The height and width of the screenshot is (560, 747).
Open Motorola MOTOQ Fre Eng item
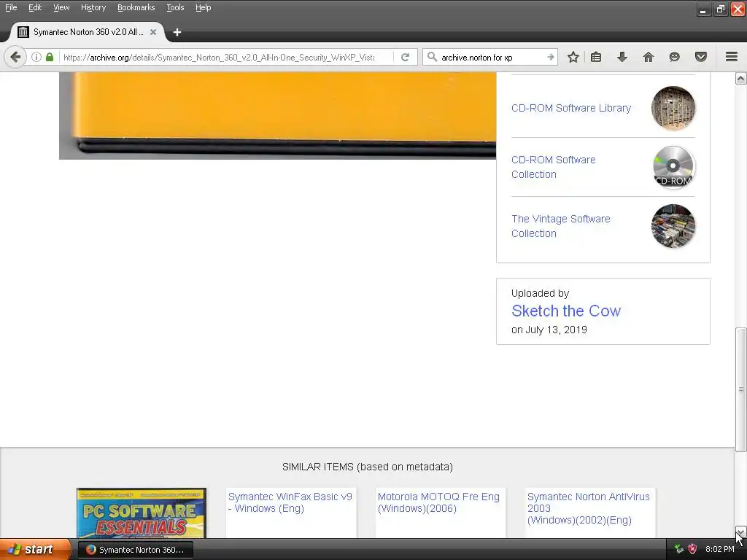tap(438, 502)
